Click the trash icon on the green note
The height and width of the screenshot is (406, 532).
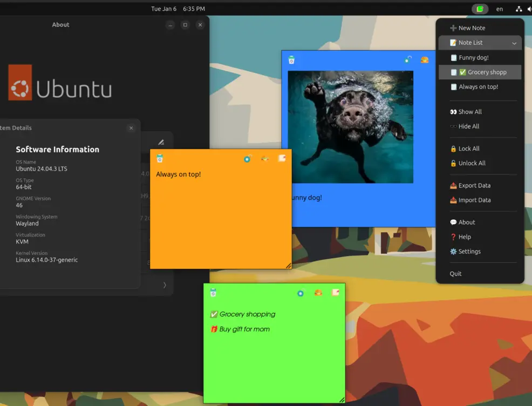(213, 293)
